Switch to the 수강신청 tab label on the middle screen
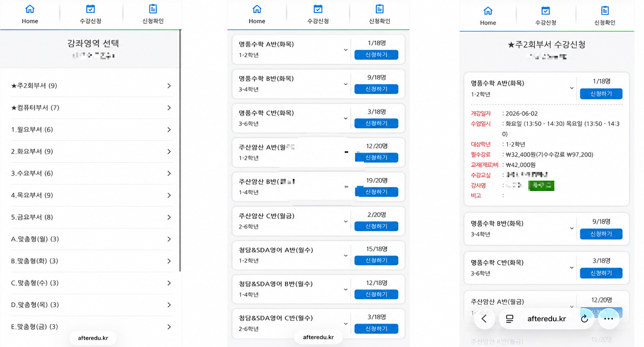This screenshot has width=644, height=347. pos(318,21)
